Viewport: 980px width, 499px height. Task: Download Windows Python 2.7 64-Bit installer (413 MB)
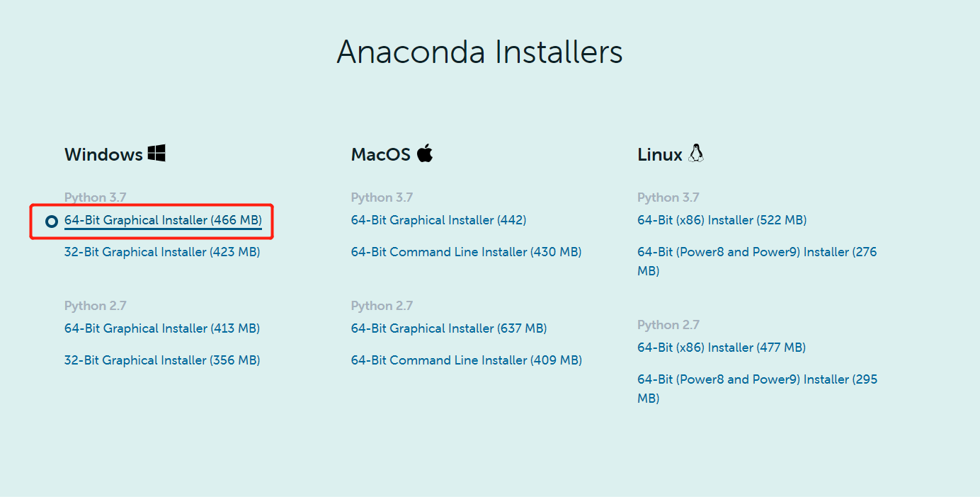[x=161, y=328]
